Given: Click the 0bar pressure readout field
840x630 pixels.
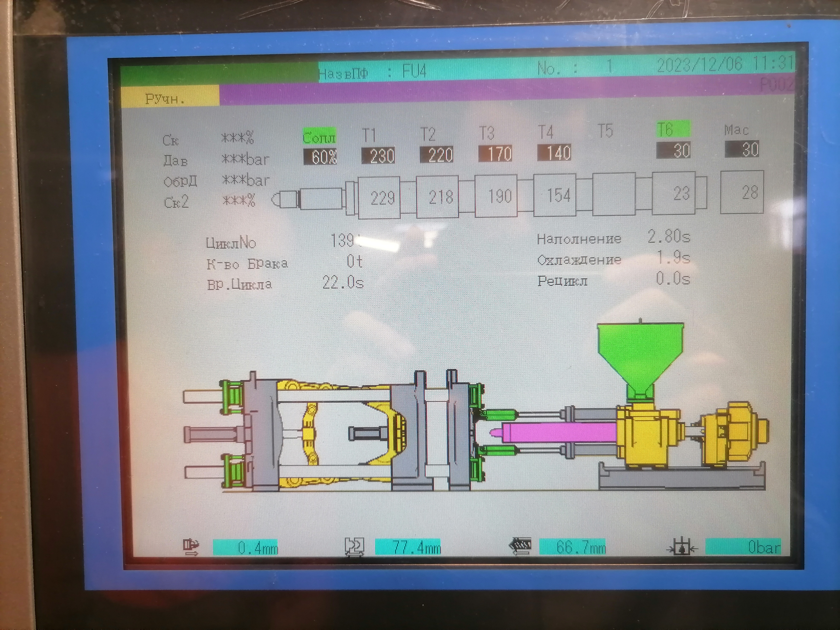Looking at the screenshot, I should 743,547.
